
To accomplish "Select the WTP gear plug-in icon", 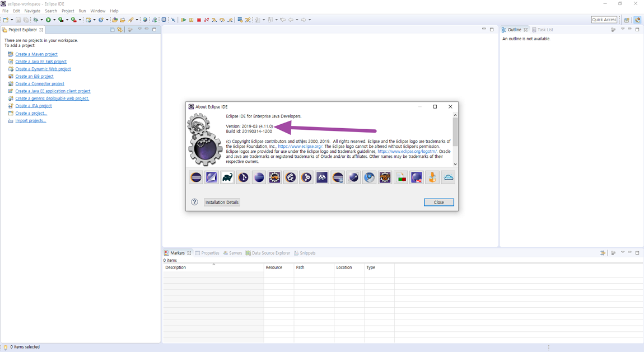I will [275, 177].
